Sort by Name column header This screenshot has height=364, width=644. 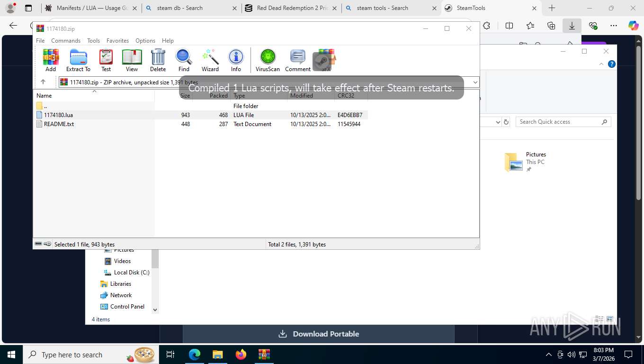pyautogui.click(x=94, y=95)
